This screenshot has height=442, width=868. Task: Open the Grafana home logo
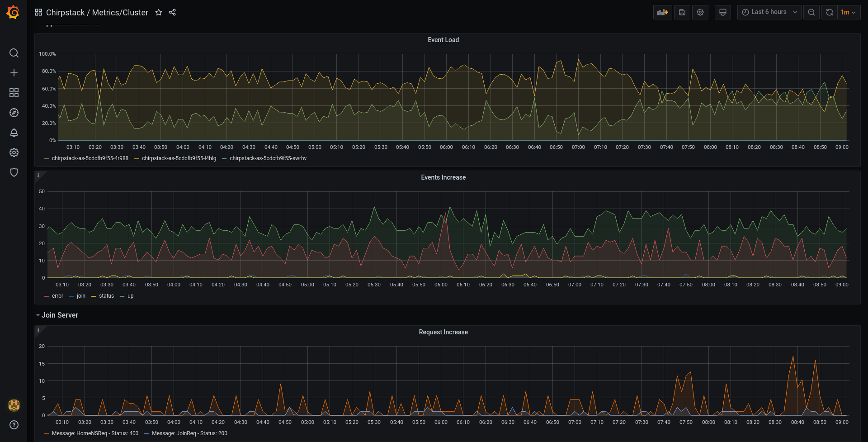pos(13,12)
